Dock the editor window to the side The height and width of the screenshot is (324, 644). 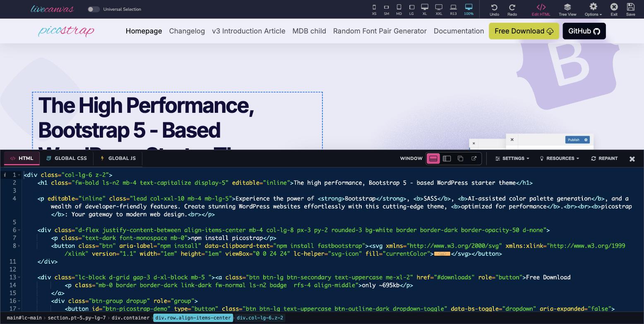447,159
